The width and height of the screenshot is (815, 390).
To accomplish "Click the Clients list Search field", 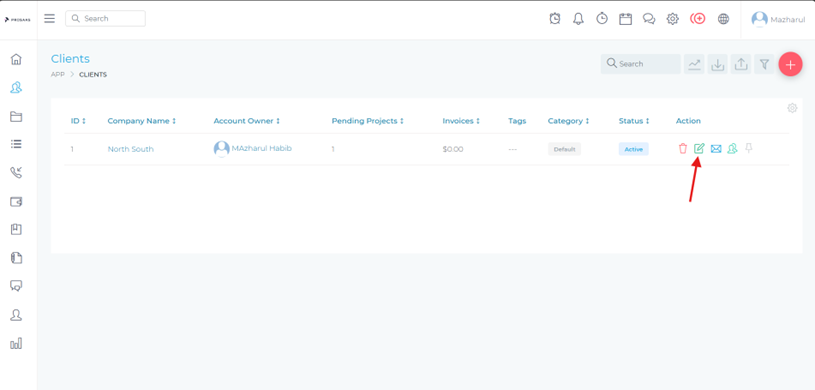I will click(640, 64).
